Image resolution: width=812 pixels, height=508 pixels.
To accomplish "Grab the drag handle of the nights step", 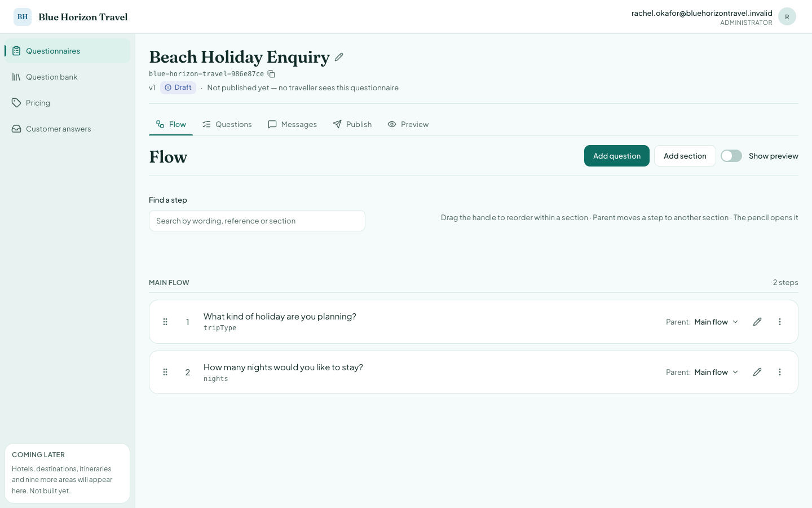I will (165, 372).
